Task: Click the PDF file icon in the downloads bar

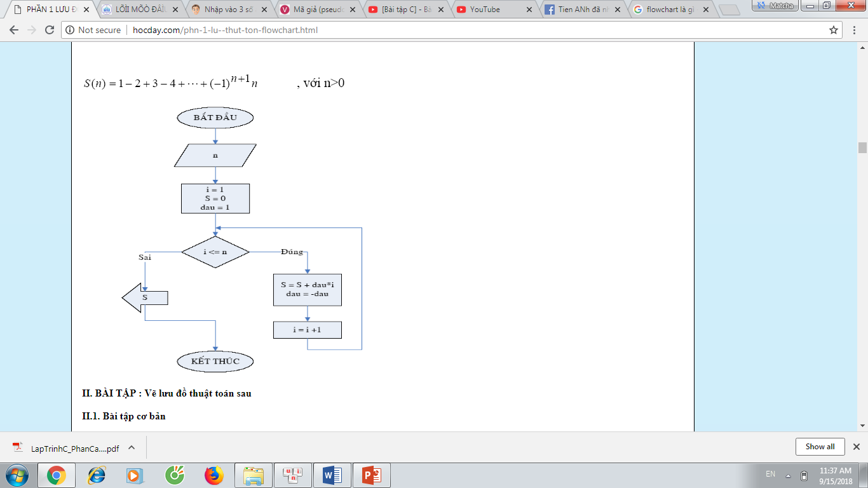Action: 18,447
